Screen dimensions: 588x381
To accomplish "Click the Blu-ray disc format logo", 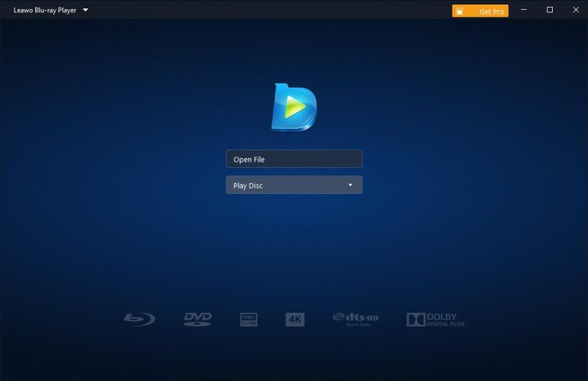I will (x=139, y=319).
